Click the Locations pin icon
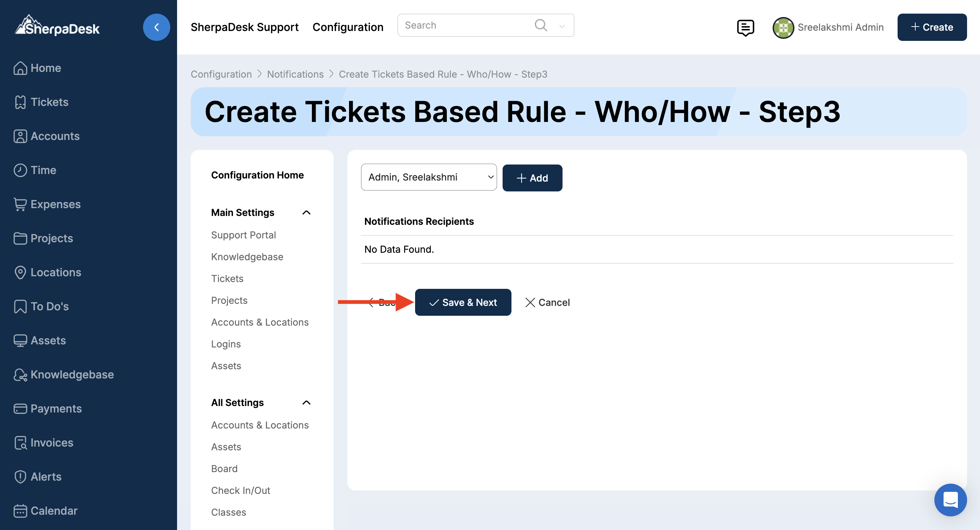The width and height of the screenshot is (980, 530). pyautogui.click(x=20, y=272)
